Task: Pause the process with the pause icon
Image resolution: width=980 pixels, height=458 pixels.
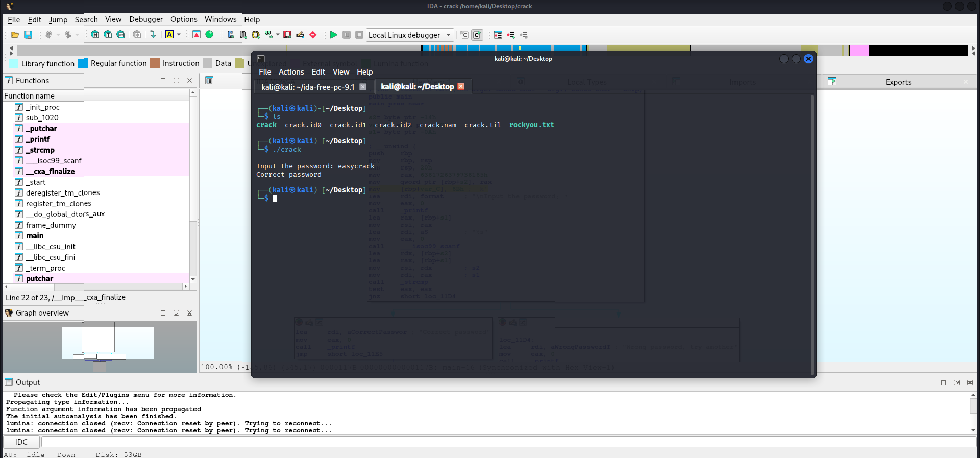Action: 347,35
